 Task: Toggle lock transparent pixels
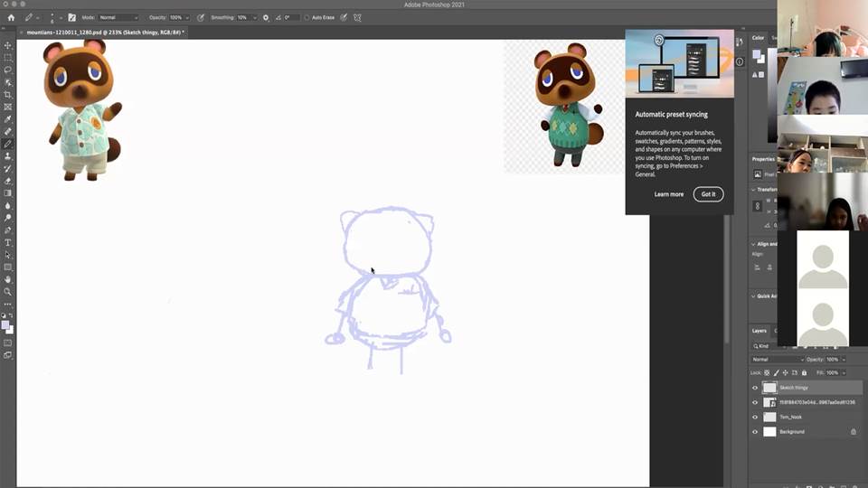[767, 373]
